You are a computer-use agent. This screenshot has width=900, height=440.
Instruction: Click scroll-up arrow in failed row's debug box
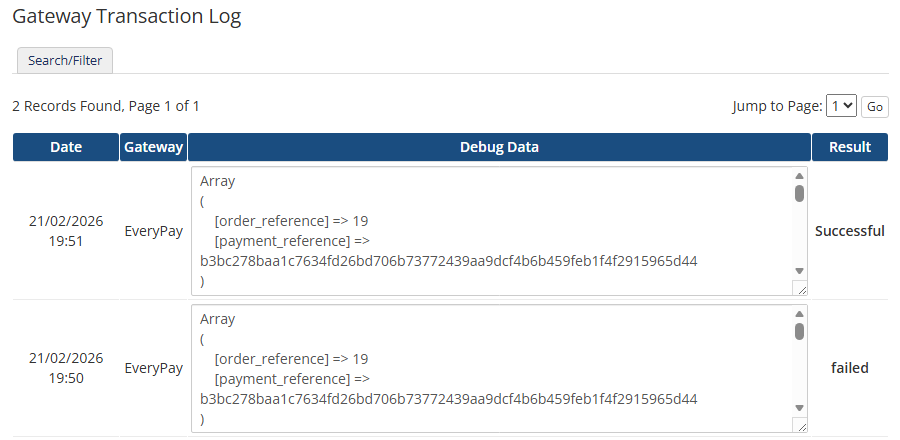(x=799, y=314)
